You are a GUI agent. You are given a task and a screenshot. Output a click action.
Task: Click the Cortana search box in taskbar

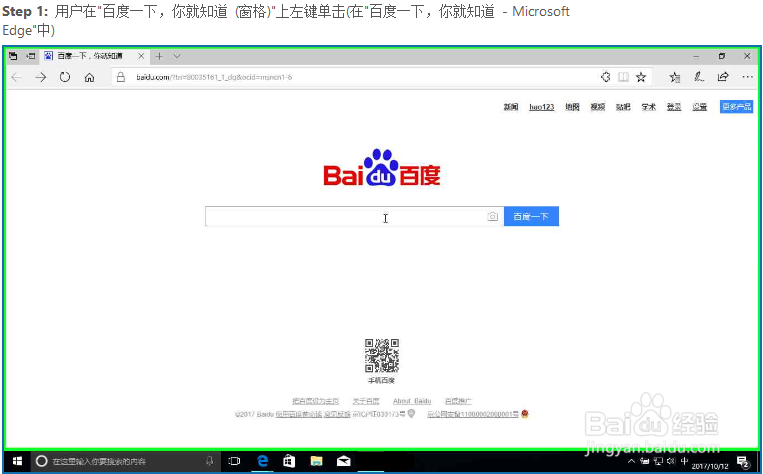pyautogui.click(x=126, y=461)
